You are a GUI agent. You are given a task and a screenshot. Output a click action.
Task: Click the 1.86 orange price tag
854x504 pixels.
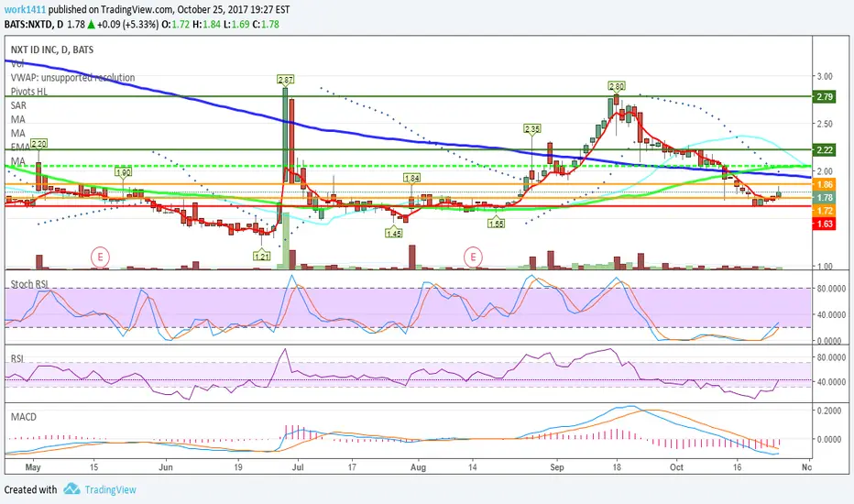pos(824,184)
